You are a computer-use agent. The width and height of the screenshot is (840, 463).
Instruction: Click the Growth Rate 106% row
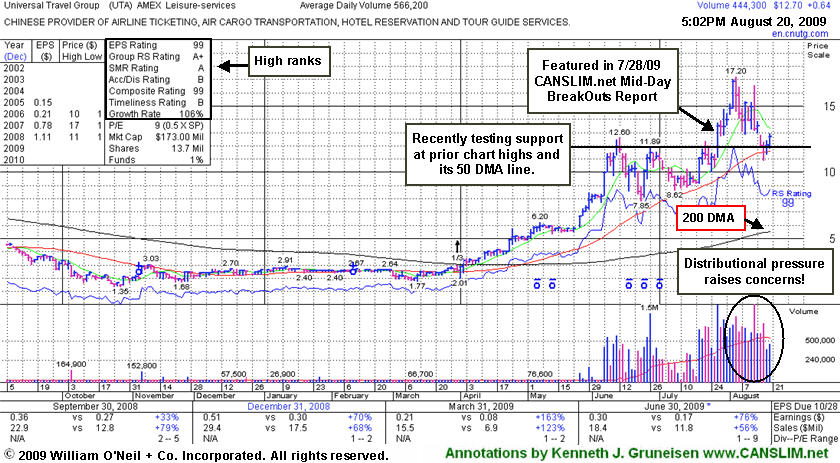[156, 114]
